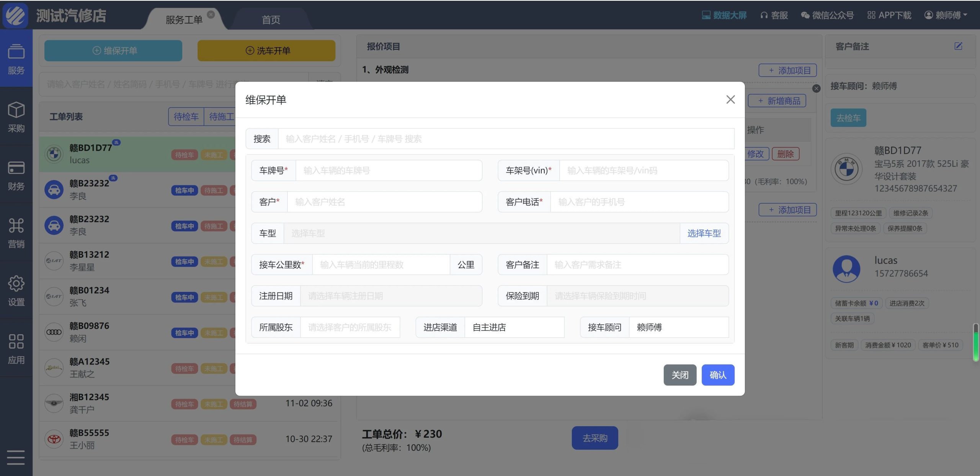
Task: Open the 所属股东 selector field
Action: click(x=350, y=327)
